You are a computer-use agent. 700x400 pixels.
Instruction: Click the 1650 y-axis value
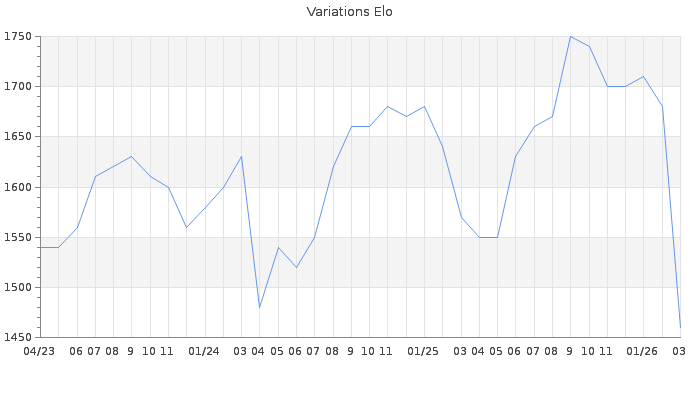click(18, 137)
